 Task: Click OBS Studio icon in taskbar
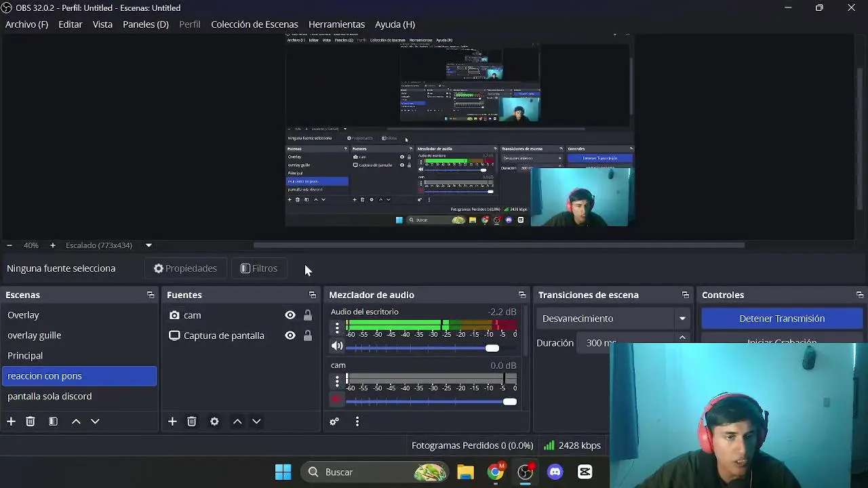tap(526, 472)
